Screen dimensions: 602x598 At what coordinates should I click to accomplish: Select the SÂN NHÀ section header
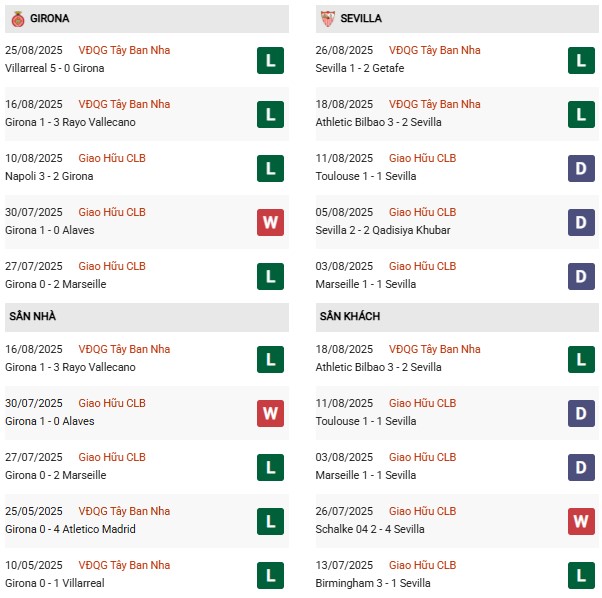33,317
